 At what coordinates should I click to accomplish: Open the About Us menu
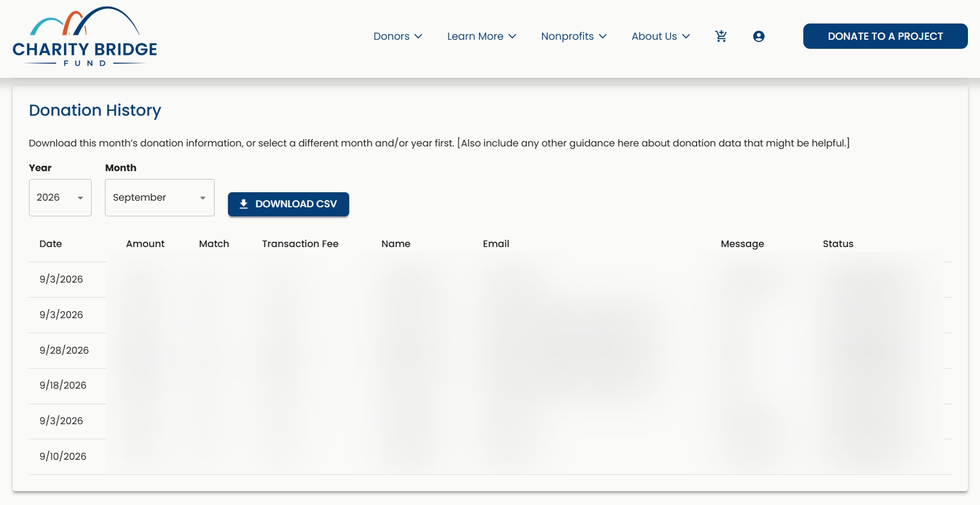click(661, 36)
